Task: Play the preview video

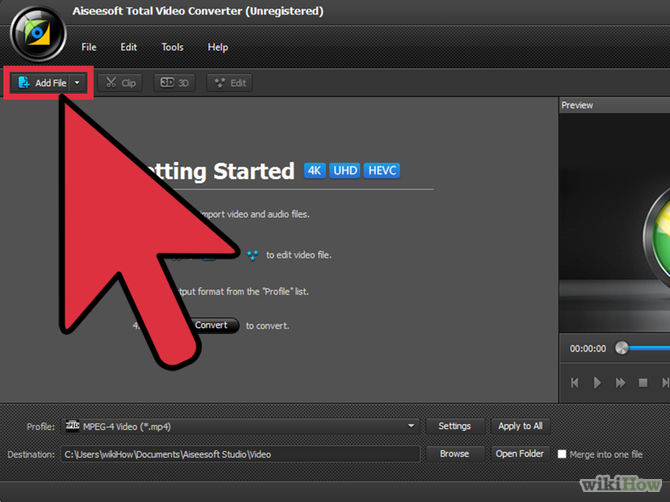Action: pyautogui.click(x=597, y=382)
